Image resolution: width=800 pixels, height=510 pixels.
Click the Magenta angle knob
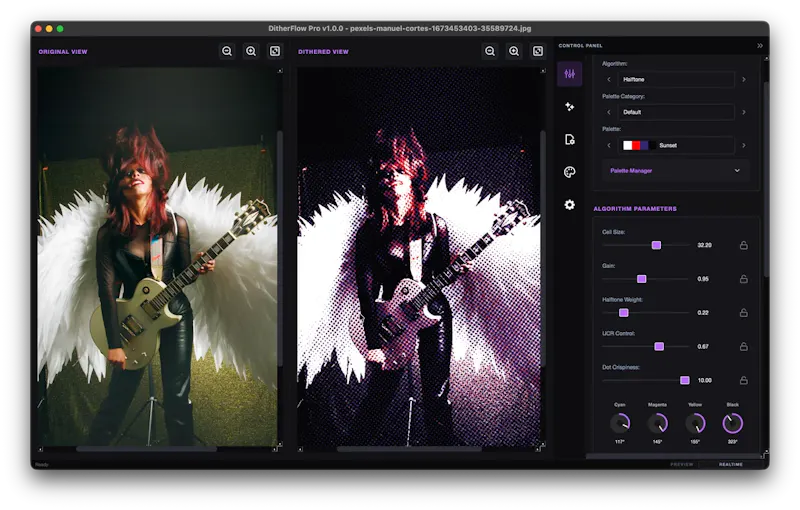[x=658, y=423]
